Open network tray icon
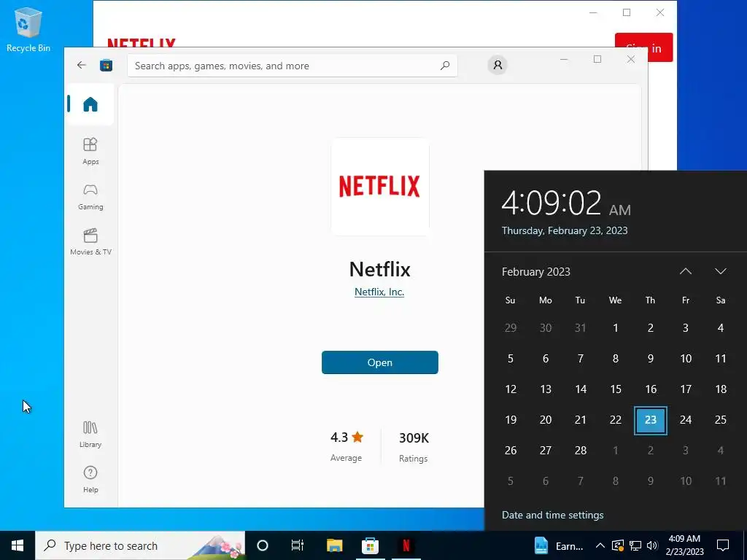747x560 pixels. [635, 545]
